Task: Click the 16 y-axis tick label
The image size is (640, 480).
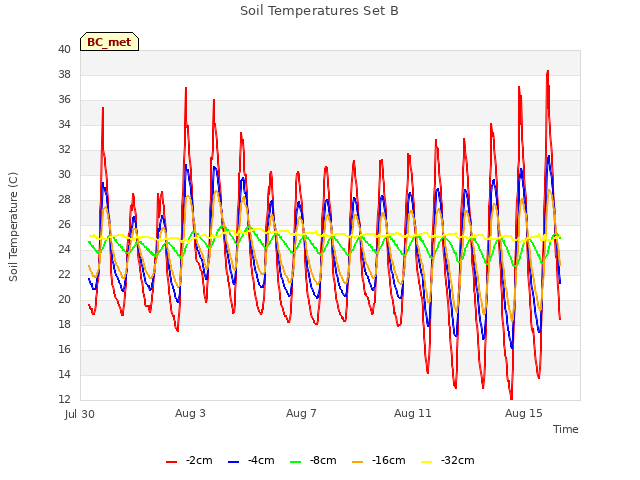Action: (64, 349)
